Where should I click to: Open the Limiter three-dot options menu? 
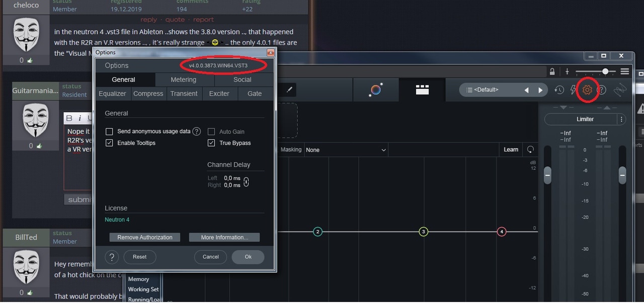[621, 119]
